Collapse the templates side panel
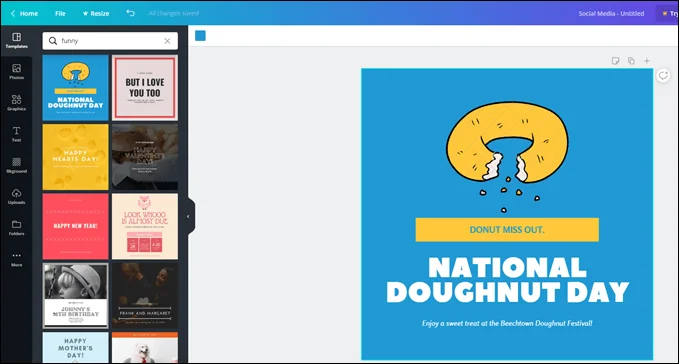Image resolution: width=679 pixels, height=364 pixels. click(188, 216)
